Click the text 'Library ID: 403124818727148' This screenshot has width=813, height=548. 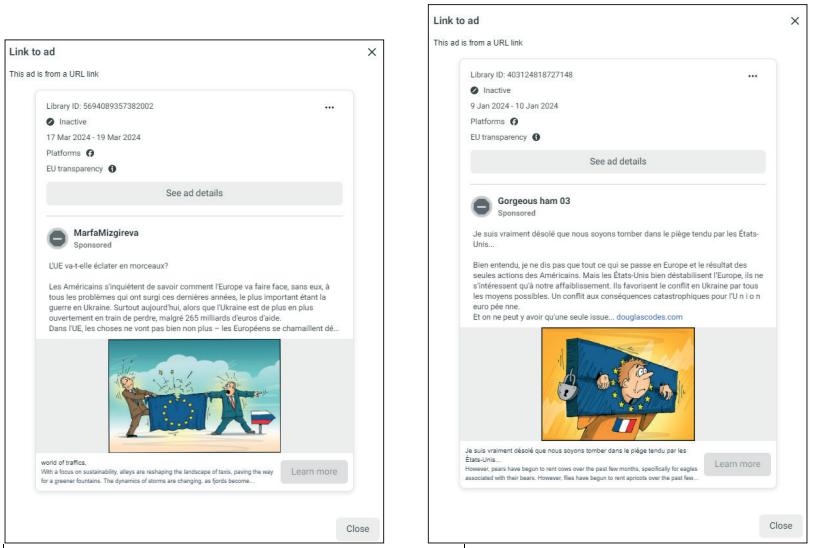click(x=521, y=75)
